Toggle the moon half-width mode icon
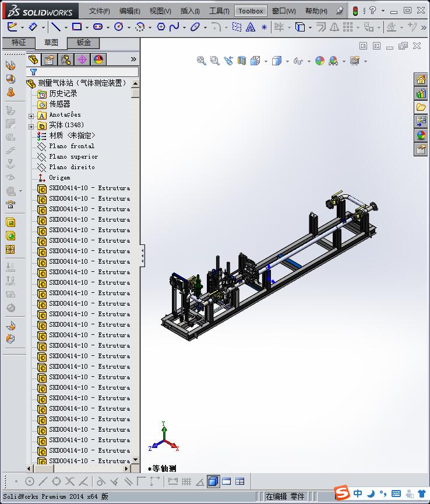 tap(371, 493)
